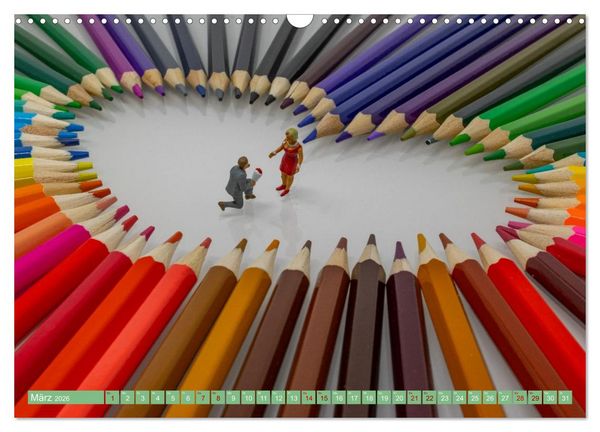Screen dimensions: 600x432
Task: Click the kneeling man figurine
Action: (237, 184)
